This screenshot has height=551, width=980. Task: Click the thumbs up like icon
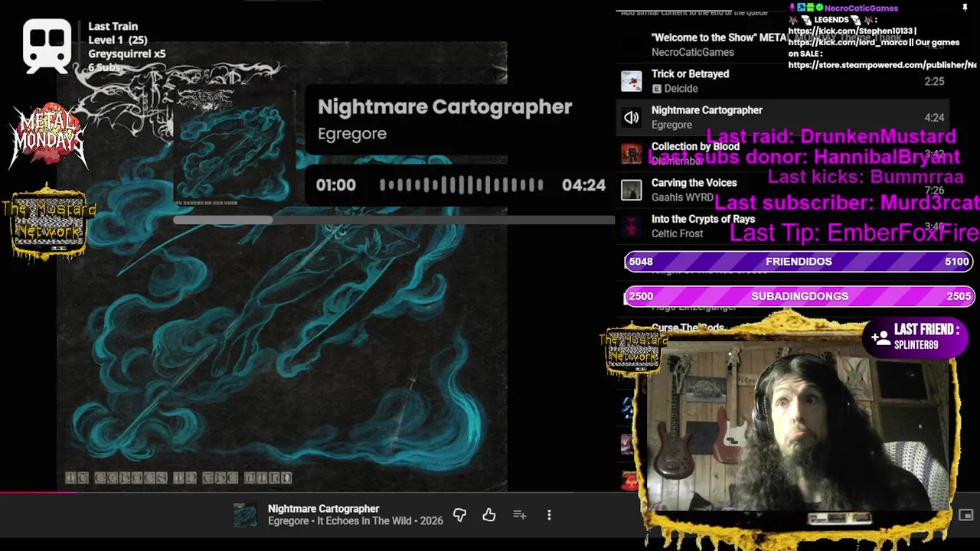(489, 515)
